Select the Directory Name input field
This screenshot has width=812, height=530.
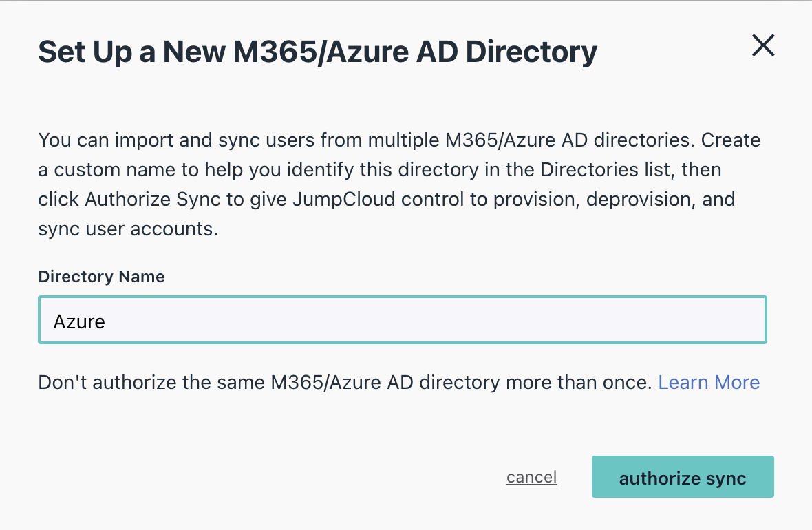(x=402, y=319)
